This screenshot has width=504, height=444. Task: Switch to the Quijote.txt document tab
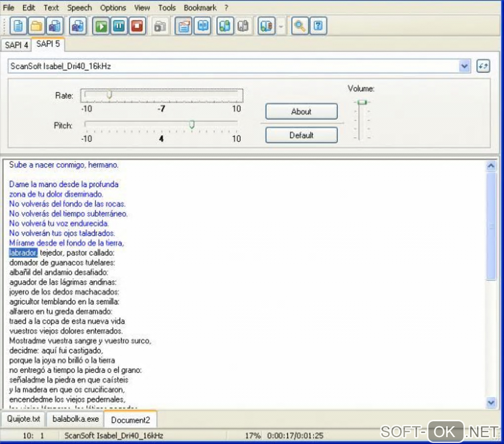[x=23, y=419]
